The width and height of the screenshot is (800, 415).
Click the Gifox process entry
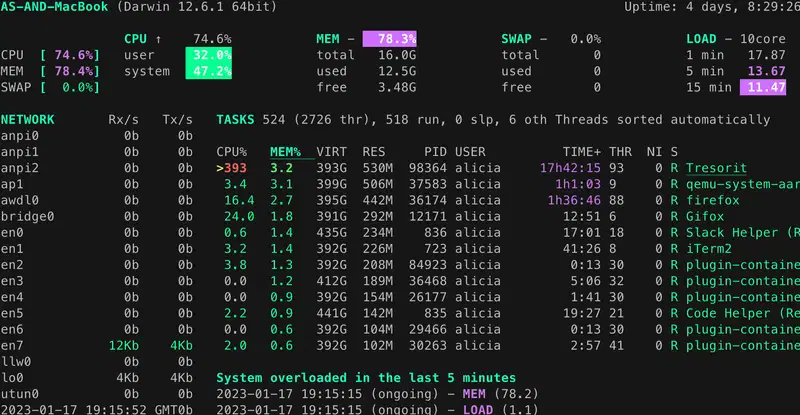tap(704, 216)
